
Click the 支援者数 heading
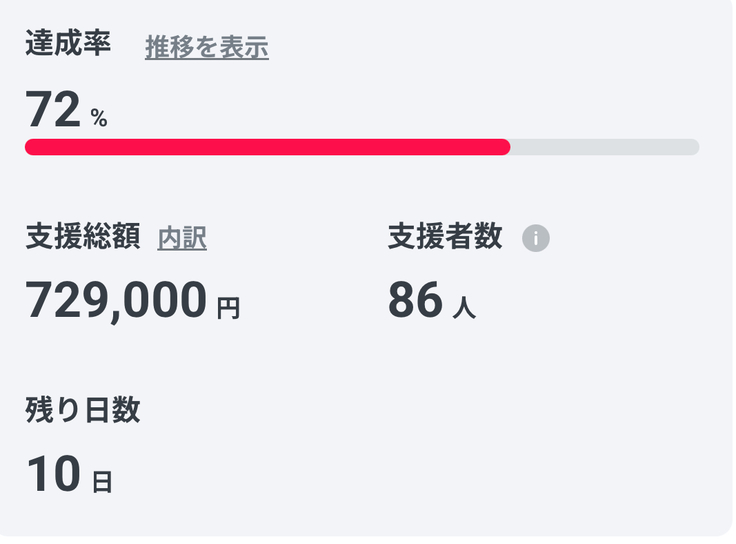point(445,237)
